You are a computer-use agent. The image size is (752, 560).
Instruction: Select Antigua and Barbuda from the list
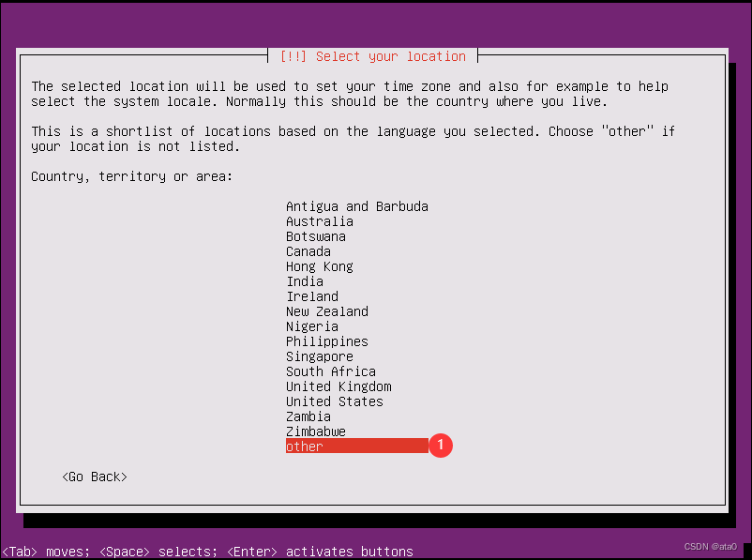[x=357, y=206]
